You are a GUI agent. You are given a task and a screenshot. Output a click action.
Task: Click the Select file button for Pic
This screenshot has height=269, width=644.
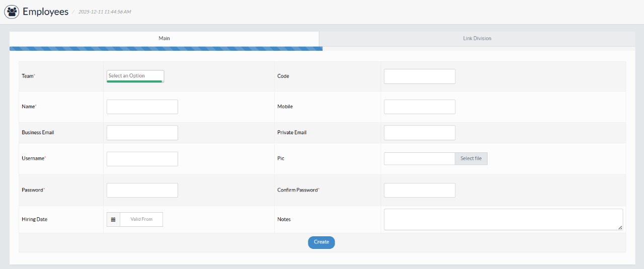point(471,159)
